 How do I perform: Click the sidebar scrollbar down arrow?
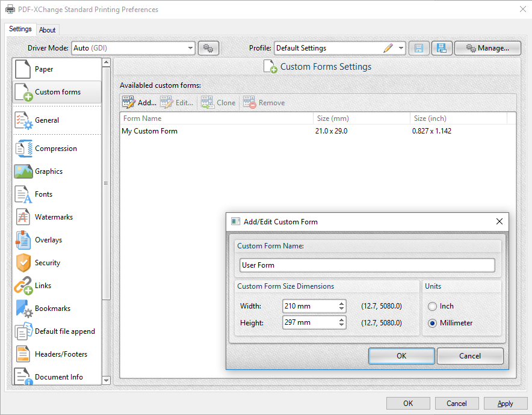(106, 380)
